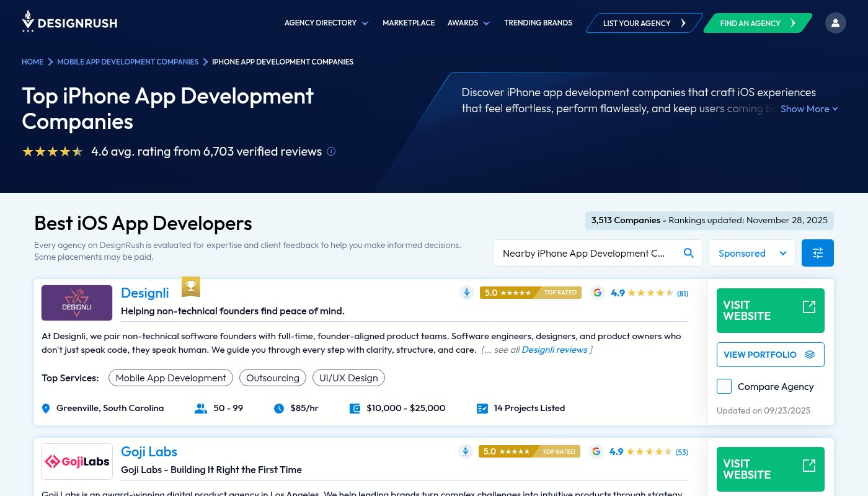Click the Nearby iPhone App Development search field
This screenshot has height=496, width=868.
584,253
